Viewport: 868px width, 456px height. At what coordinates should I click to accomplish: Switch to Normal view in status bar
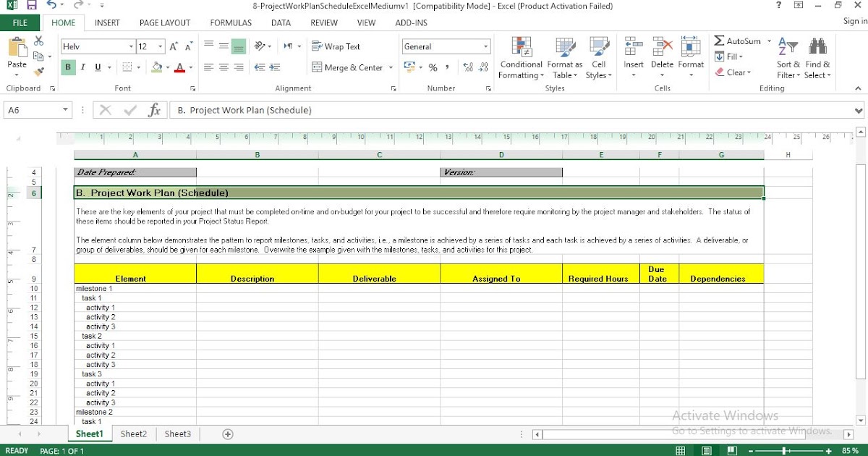click(680, 450)
